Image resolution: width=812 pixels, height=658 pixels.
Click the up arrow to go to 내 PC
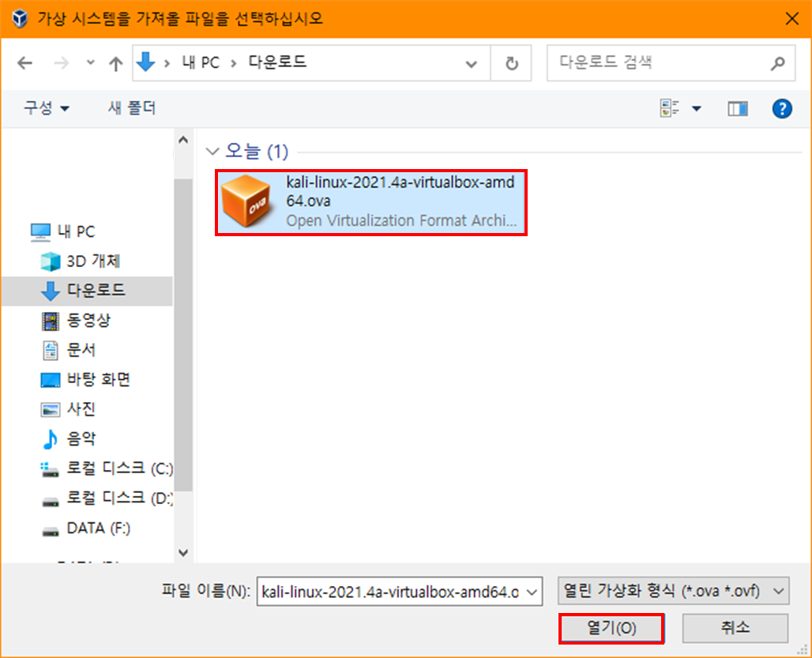115,63
